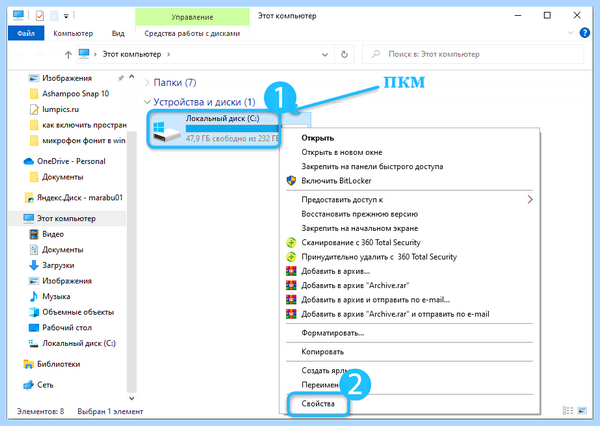
Task: Open Музыка in navigation pane
Action: (x=56, y=297)
